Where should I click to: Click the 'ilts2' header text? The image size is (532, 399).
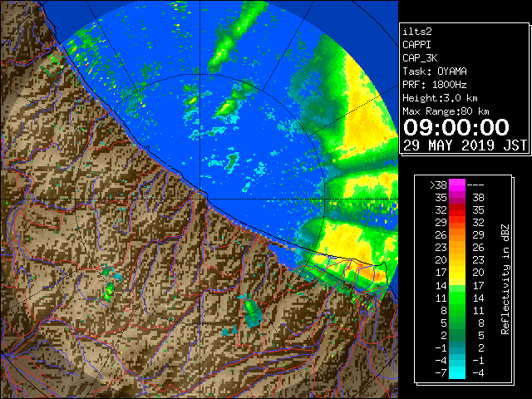pyautogui.click(x=417, y=32)
